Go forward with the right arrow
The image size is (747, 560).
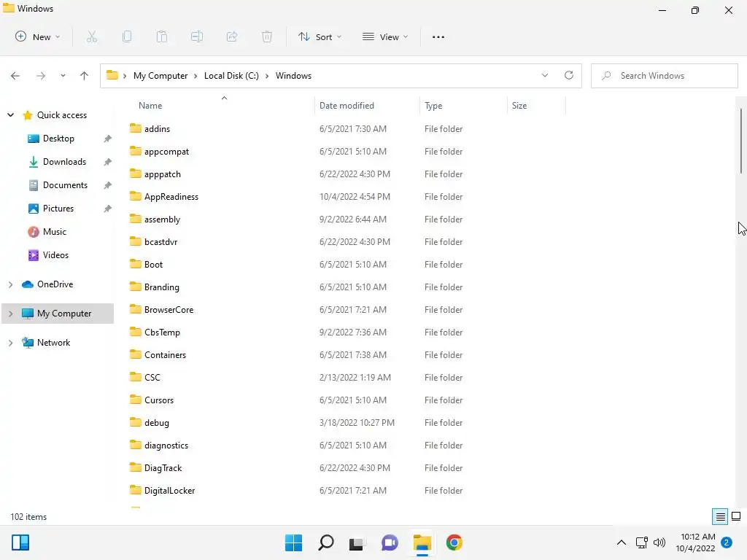click(41, 76)
